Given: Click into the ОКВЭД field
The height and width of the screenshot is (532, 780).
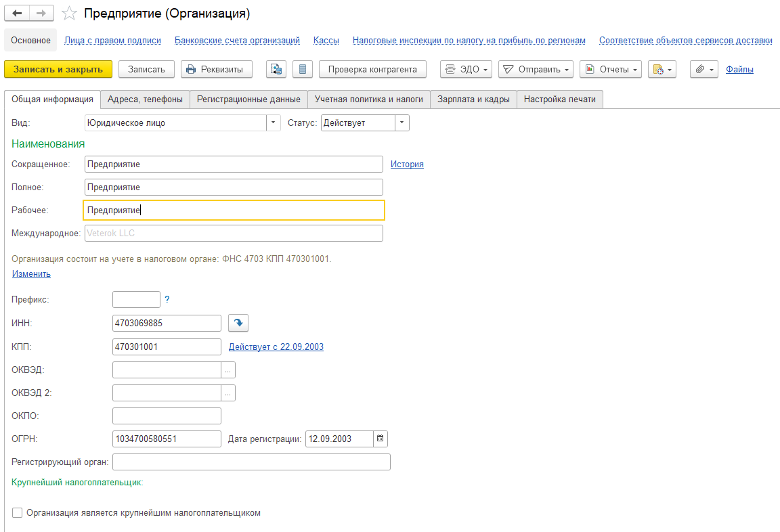Looking at the screenshot, I should (x=167, y=370).
